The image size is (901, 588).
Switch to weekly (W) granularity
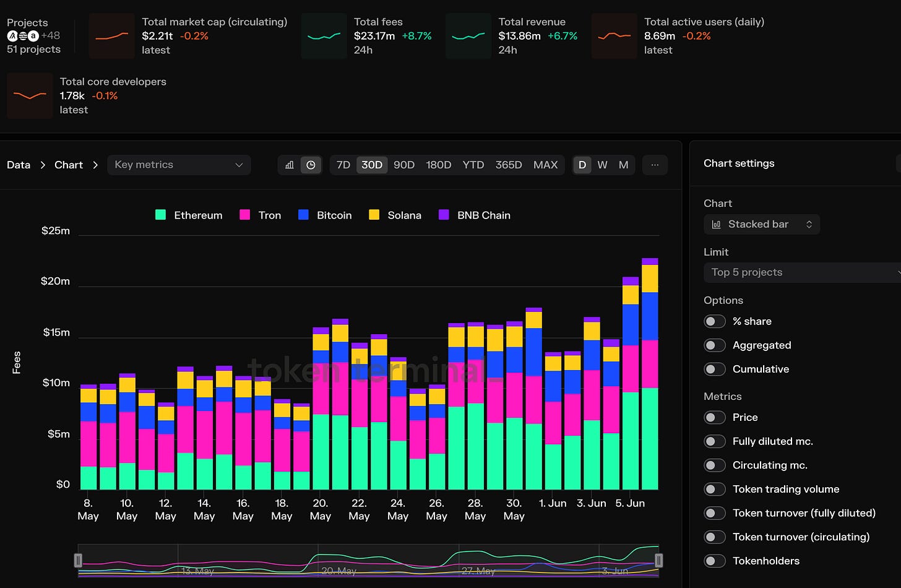[603, 165]
